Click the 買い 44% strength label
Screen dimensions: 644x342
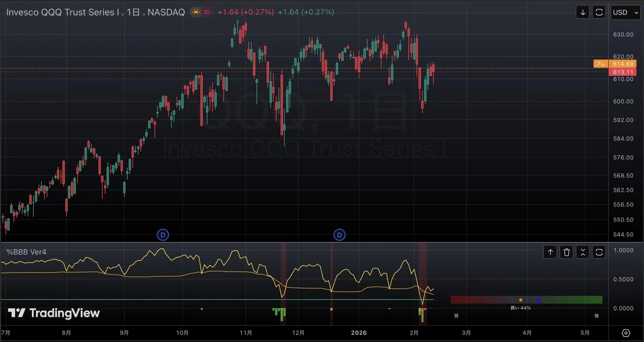(x=521, y=308)
